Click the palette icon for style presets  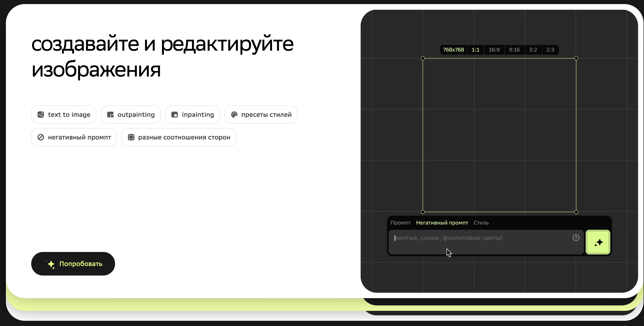coord(234,115)
